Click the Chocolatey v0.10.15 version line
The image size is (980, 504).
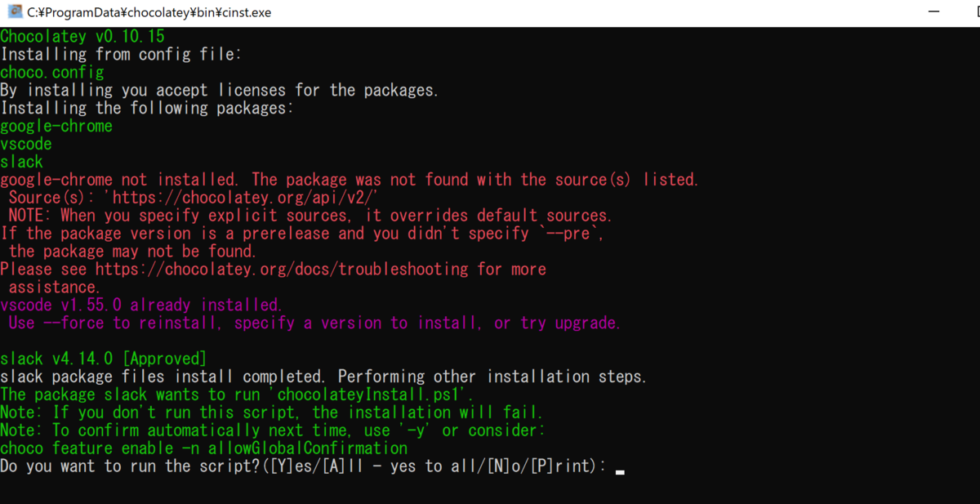coord(84,36)
